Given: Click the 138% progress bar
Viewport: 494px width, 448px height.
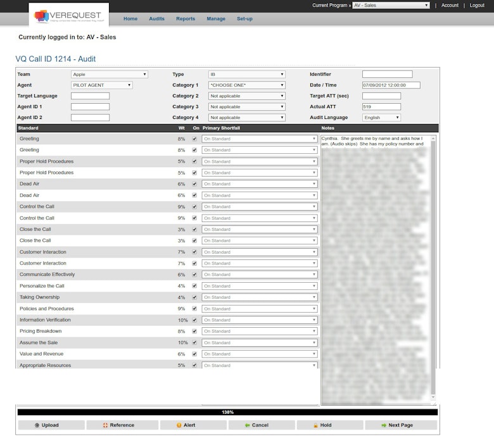Looking at the screenshot, I should pos(227,412).
